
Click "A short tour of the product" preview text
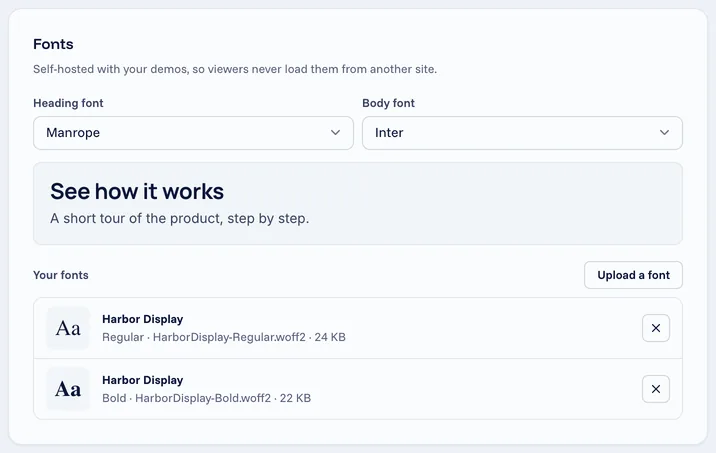[179, 219]
